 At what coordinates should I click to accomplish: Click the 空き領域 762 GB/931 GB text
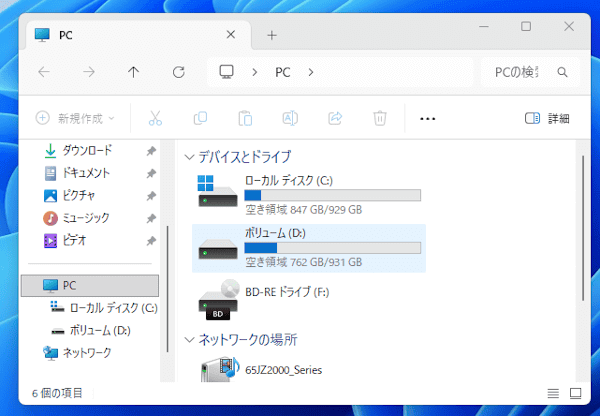[303, 262]
